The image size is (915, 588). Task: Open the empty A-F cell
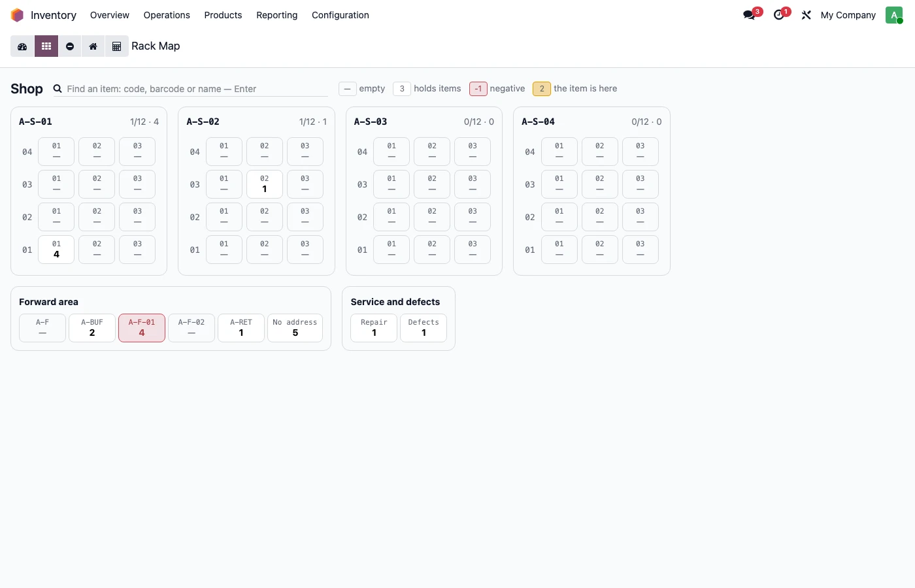coord(42,328)
